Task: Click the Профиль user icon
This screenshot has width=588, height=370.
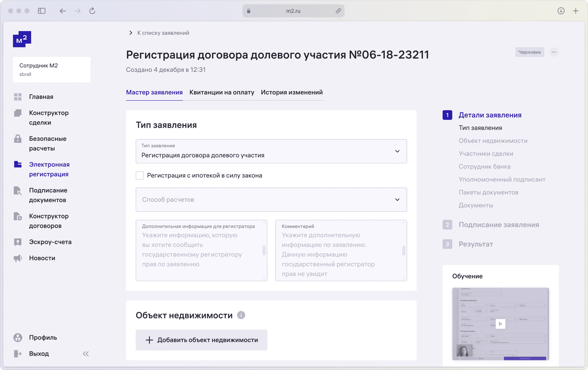Action: tap(18, 337)
